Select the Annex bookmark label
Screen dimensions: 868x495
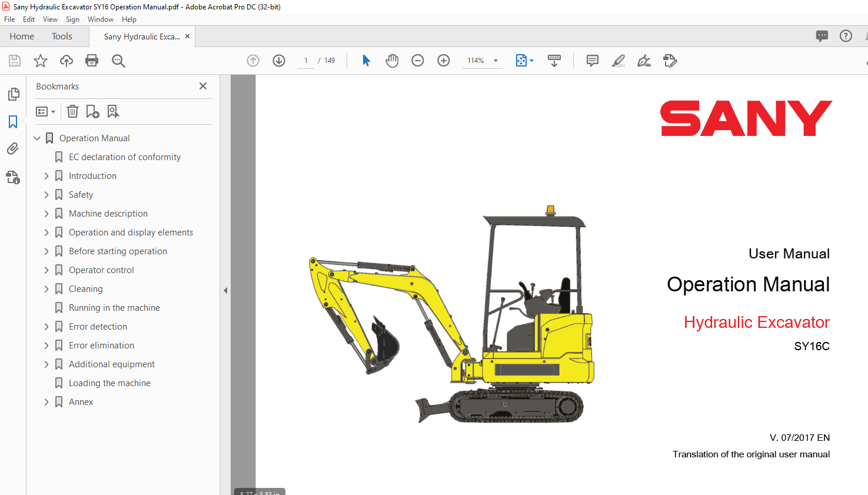coord(81,402)
